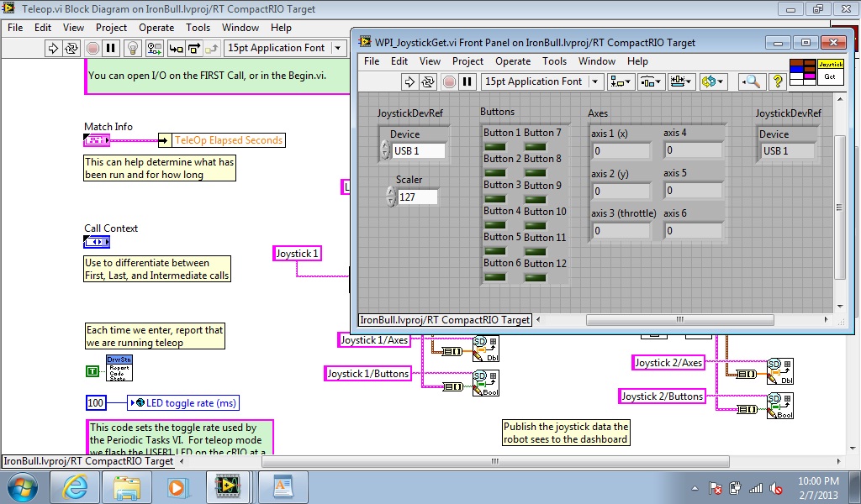This screenshot has width=861, height=504.
Task: Open Resize Objects dropdown in WPI_JoystickGet
Action: (682, 81)
